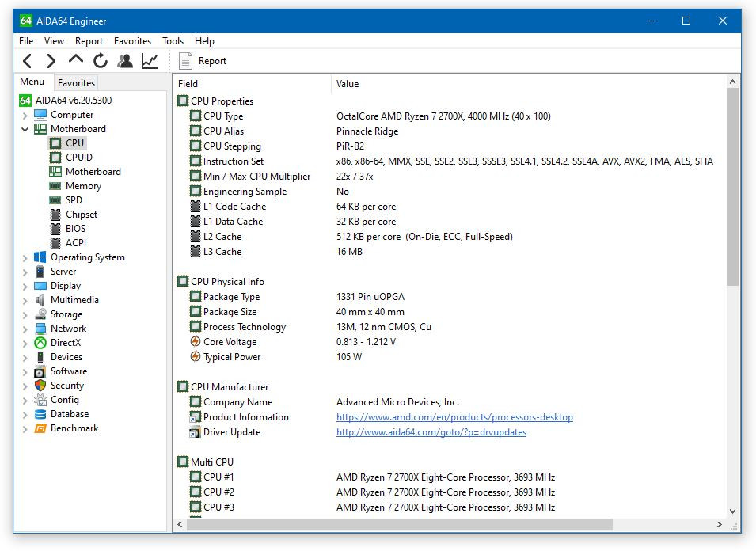The width and height of the screenshot is (756, 551).
Task: Collapse the Motherboard tree node
Action: (x=25, y=129)
